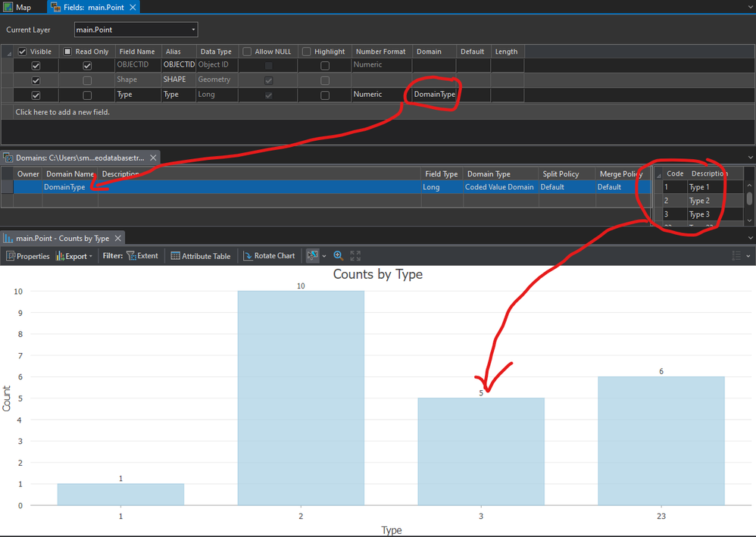The height and width of the screenshot is (537, 756).
Task: Click here to add a new field
Action: coord(63,112)
